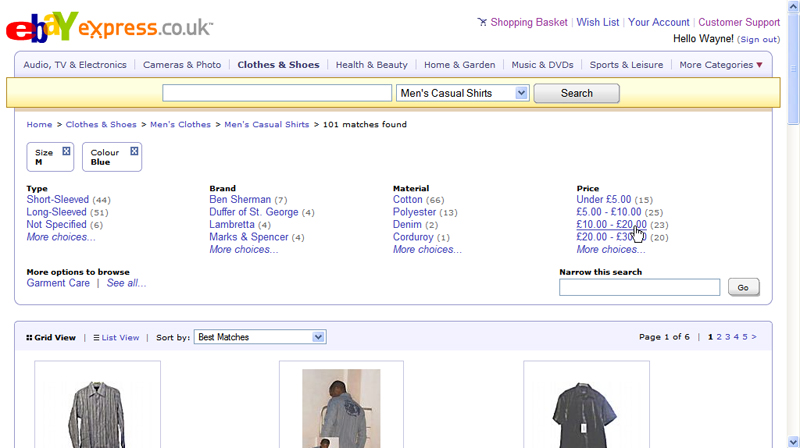Click the main search text field

click(277, 93)
